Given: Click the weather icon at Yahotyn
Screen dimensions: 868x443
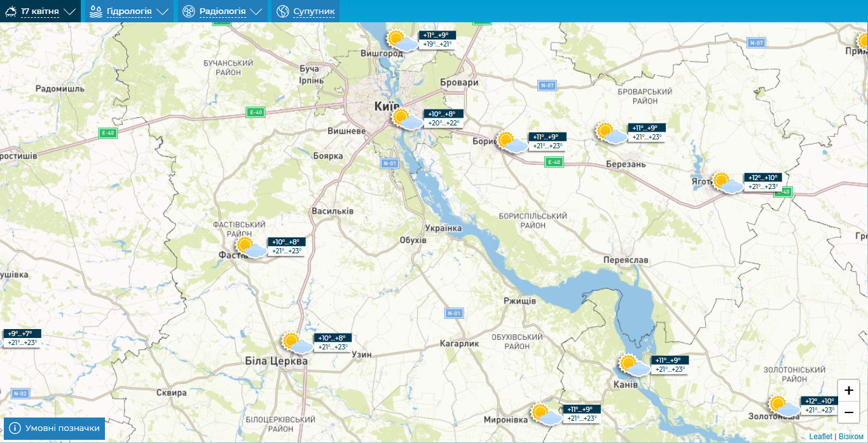Looking at the screenshot, I should (727, 183).
